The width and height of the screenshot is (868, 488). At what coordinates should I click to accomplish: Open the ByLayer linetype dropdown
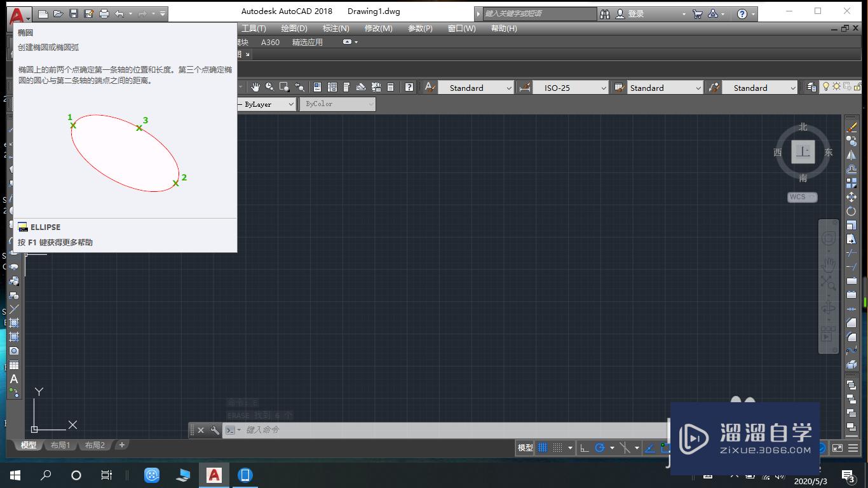[266, 104]
